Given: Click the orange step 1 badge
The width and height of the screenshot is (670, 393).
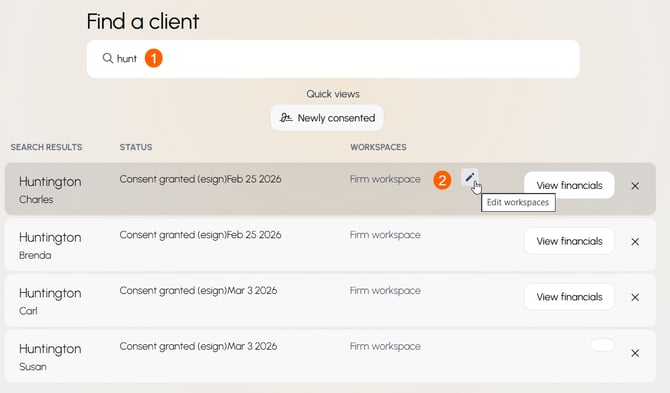Looking at the screenshot, I should click(x=153, y=58).
